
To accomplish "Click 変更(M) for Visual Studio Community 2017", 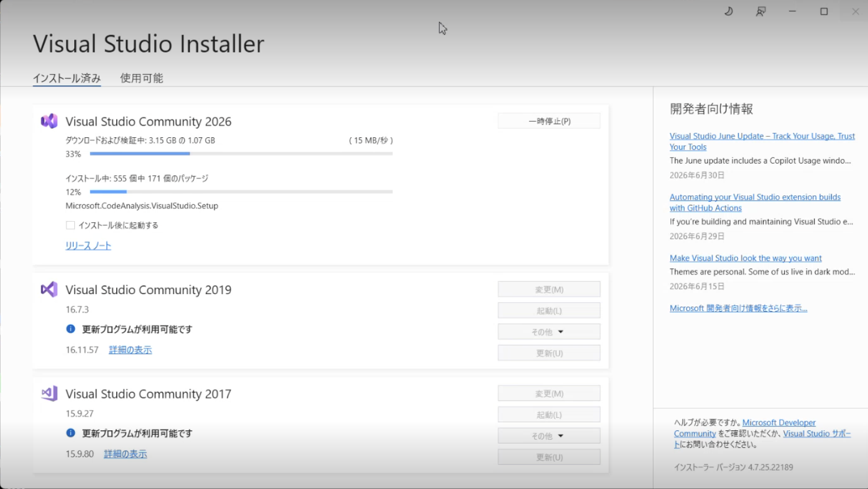I will [549, 394].
